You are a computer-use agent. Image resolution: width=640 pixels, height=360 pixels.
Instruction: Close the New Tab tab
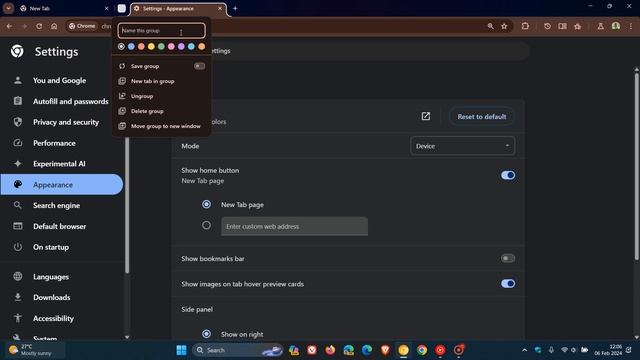(x=107, y=8)
